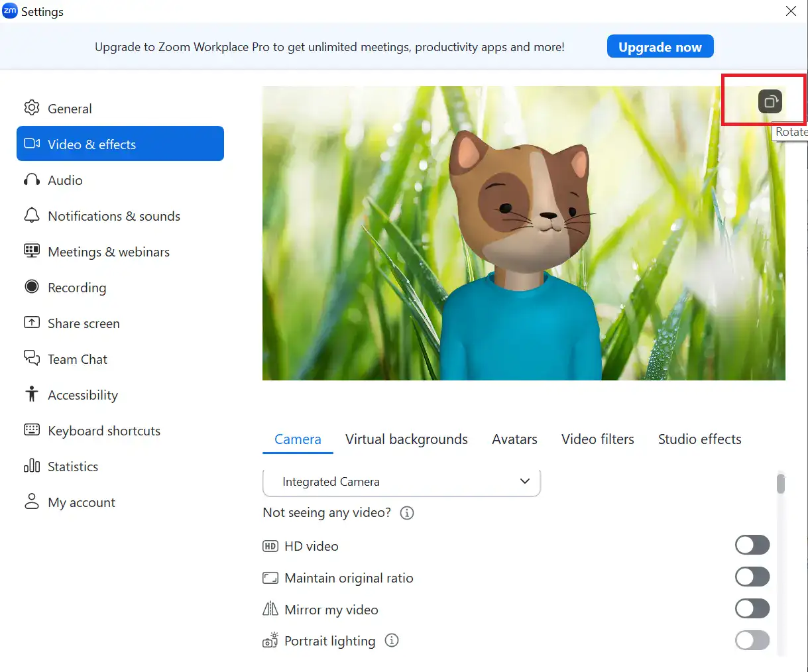Click the video camera icon in Video & effects

[32, 143]
